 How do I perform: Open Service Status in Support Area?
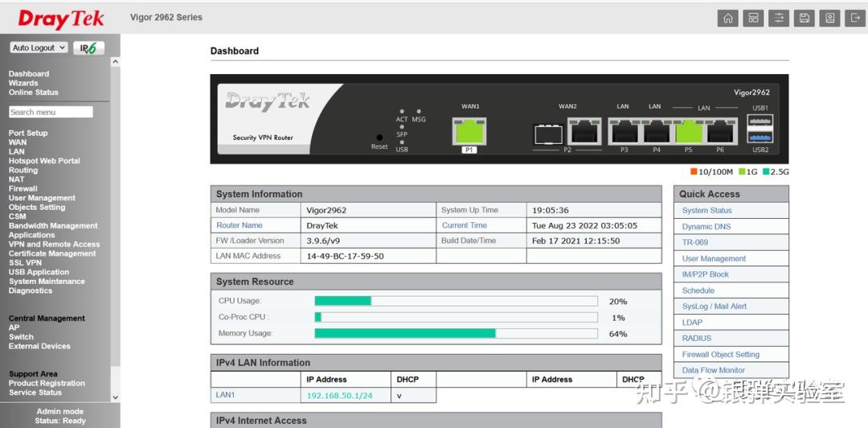click(35, 393)
